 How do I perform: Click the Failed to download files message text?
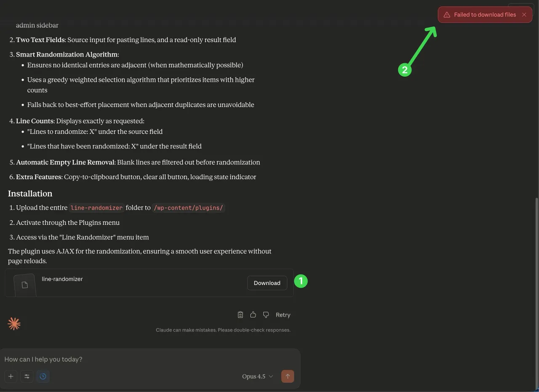click(485, 15)
